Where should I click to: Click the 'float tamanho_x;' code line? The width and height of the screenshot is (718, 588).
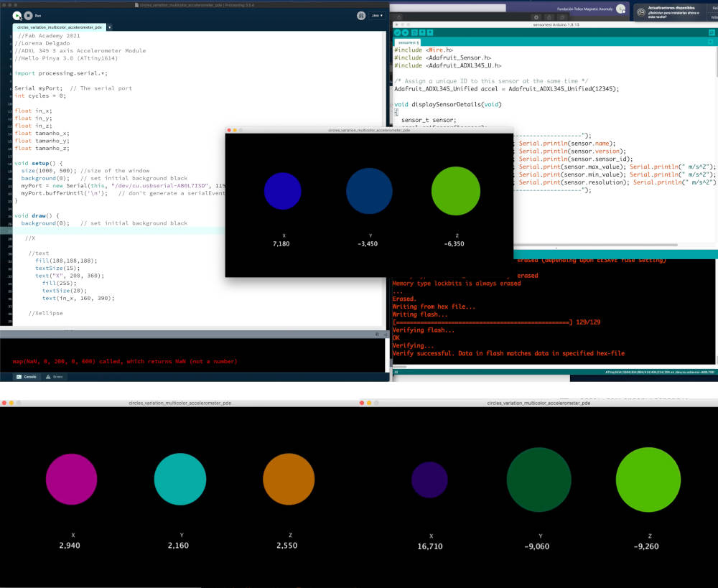[42, 134]
